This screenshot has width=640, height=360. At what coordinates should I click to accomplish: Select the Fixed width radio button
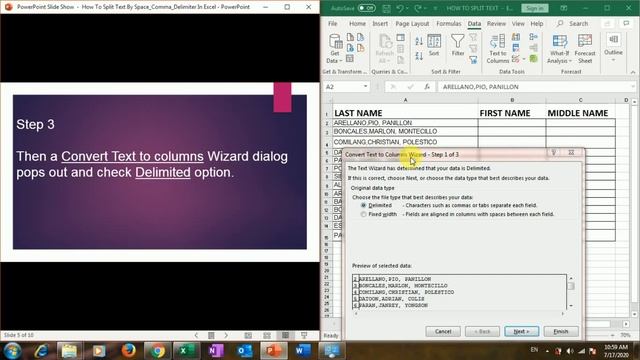(363, 214)
